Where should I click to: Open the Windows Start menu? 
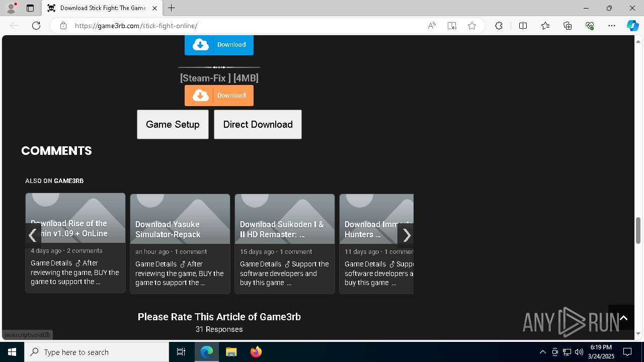point(12,352)
